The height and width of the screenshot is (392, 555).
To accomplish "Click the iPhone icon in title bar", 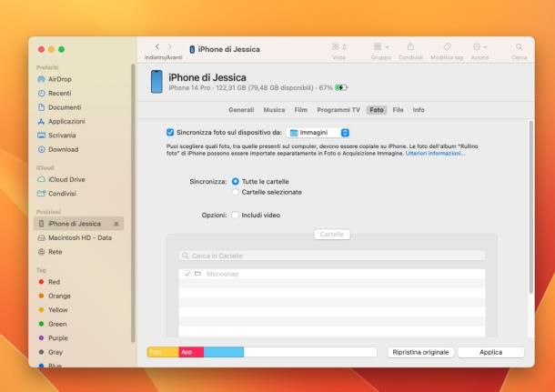I will click(x=192, y=49).
